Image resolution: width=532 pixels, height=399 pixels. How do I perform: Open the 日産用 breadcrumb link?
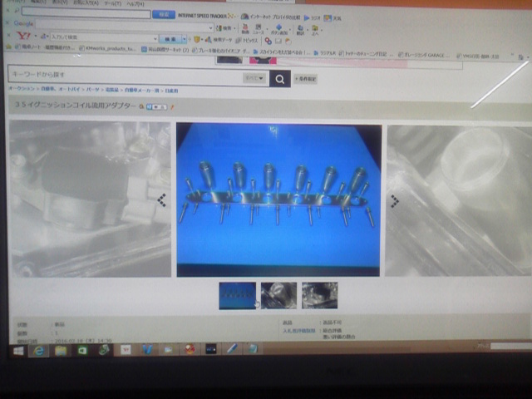click(x=171, y=91)
